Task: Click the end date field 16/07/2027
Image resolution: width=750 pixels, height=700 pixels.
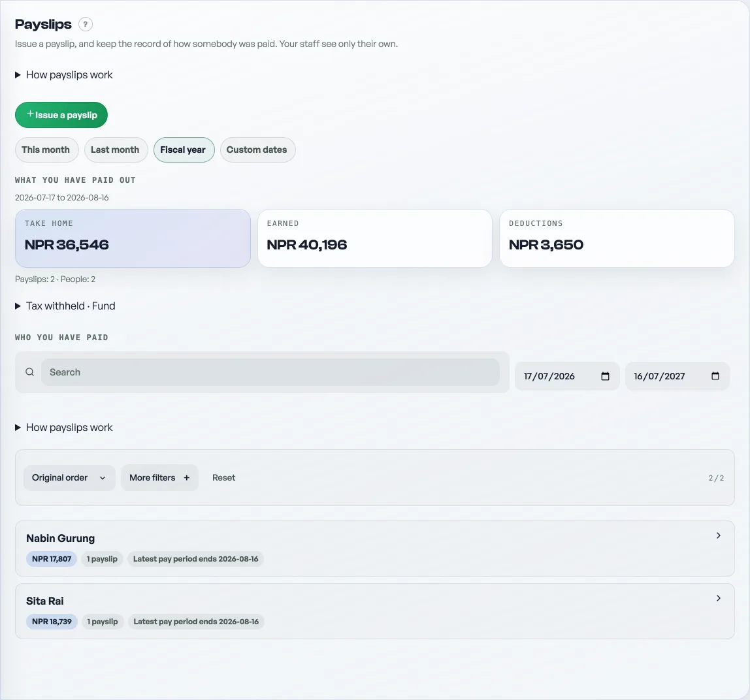Action: (x=677, y=376)
